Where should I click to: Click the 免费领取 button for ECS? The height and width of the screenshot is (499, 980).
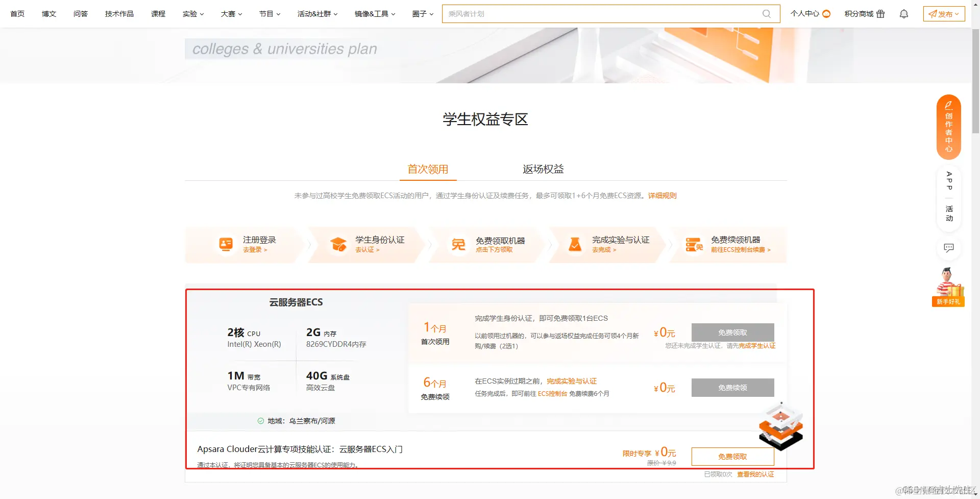point(732,332)
